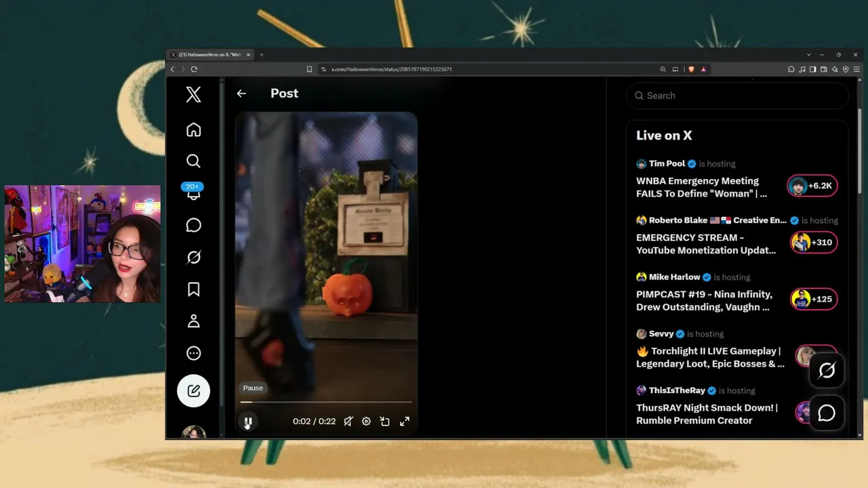Bookmark this page in address bar
Screen dimensions: 868x488
coord(309,69)
